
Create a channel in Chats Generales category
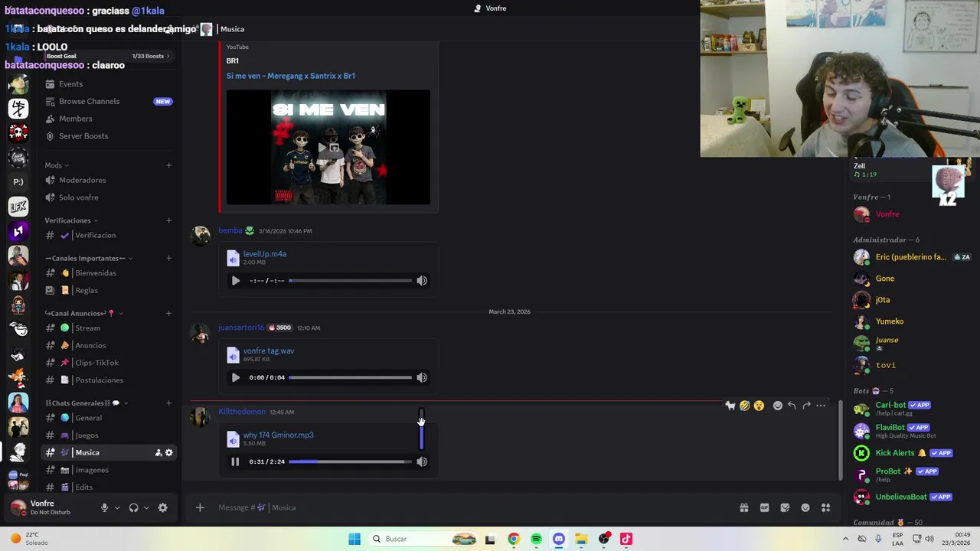[168, 403]
